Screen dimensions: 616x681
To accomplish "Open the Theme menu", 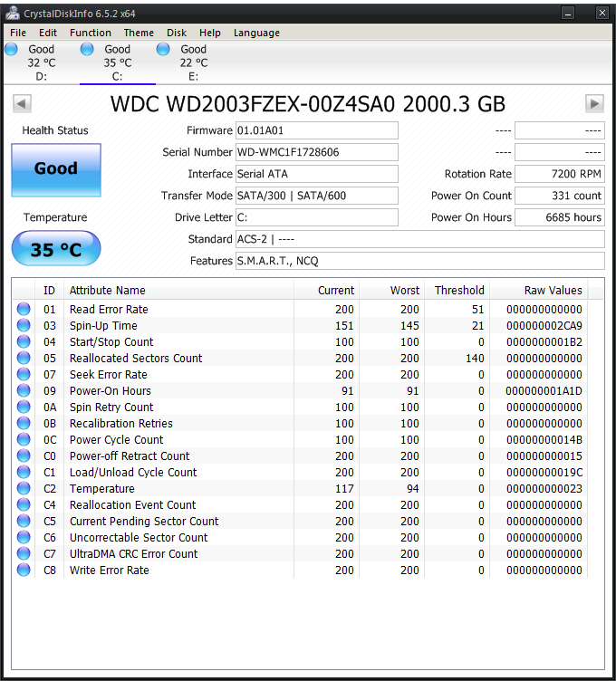I will [139, 33].
